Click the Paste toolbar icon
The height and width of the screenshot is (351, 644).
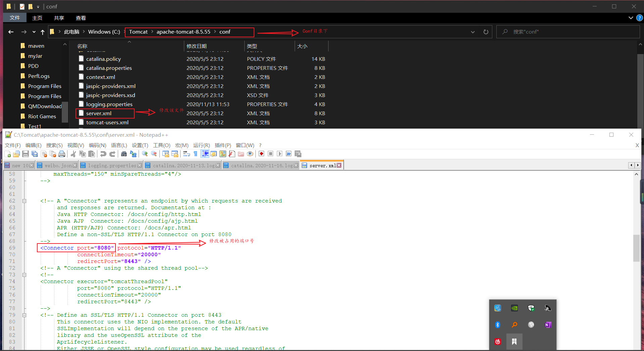click(91, 154)
